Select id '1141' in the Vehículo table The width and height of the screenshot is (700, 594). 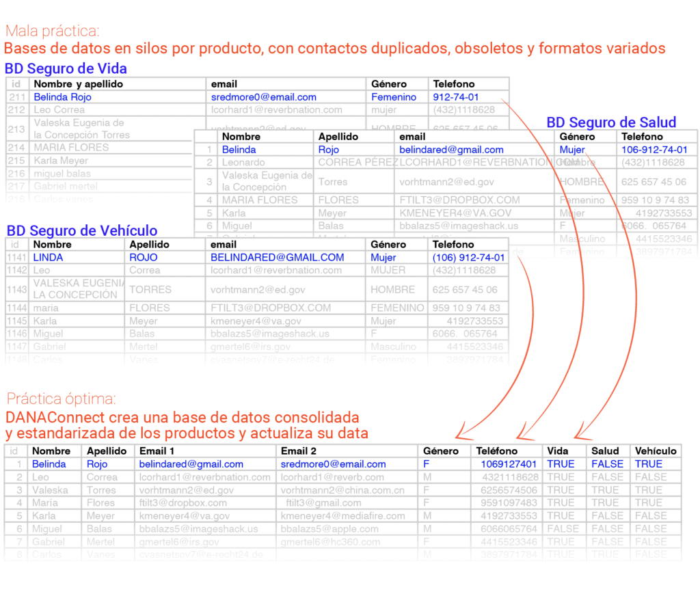16,257
